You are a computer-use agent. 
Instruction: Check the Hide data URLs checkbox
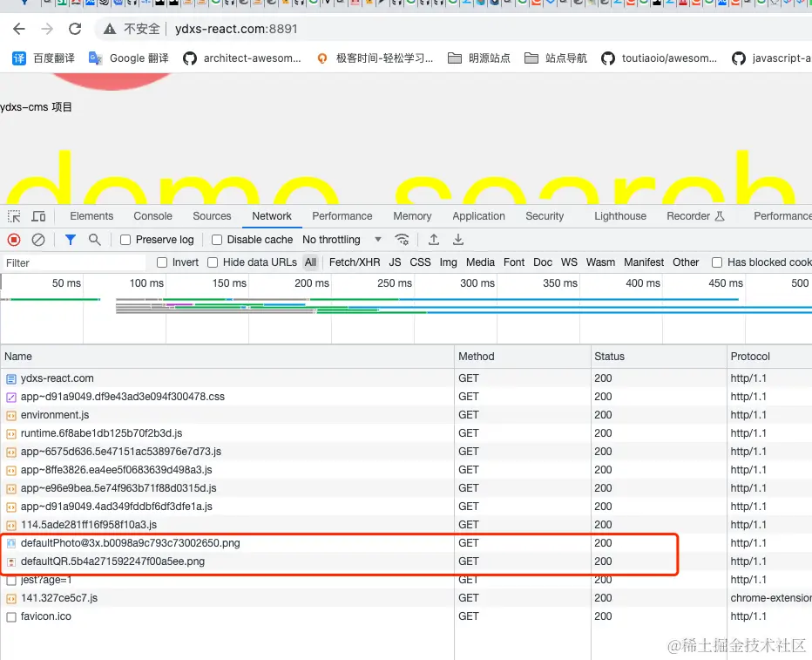213,262
